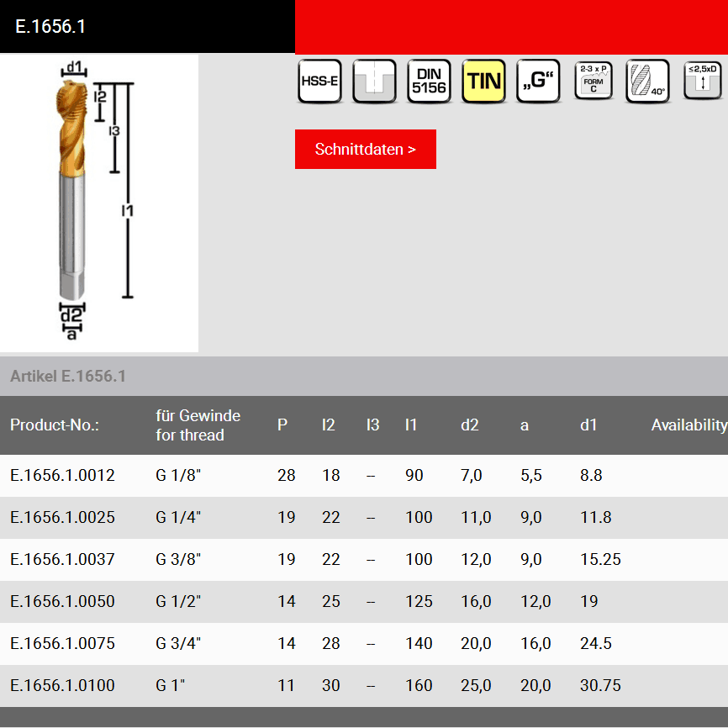Click the P column header
728x728 pixels.
pos(282,425)
